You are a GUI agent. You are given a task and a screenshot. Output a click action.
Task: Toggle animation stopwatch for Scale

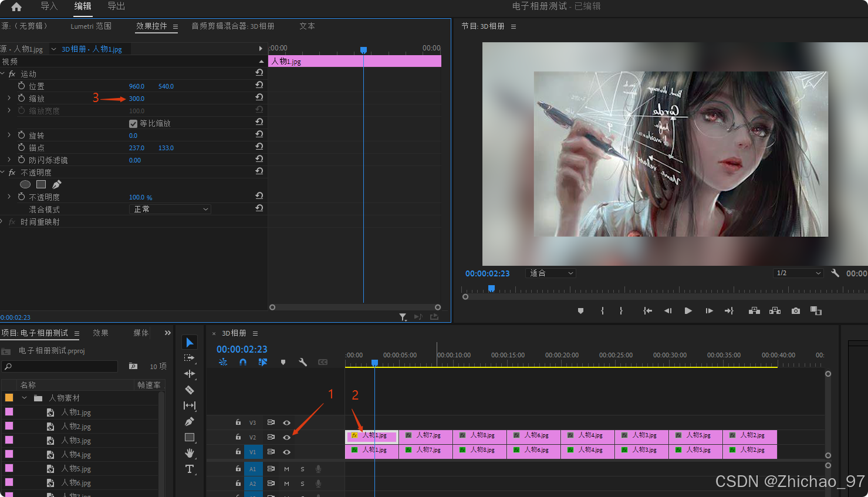pyautogui.click(x=22, y=98)
